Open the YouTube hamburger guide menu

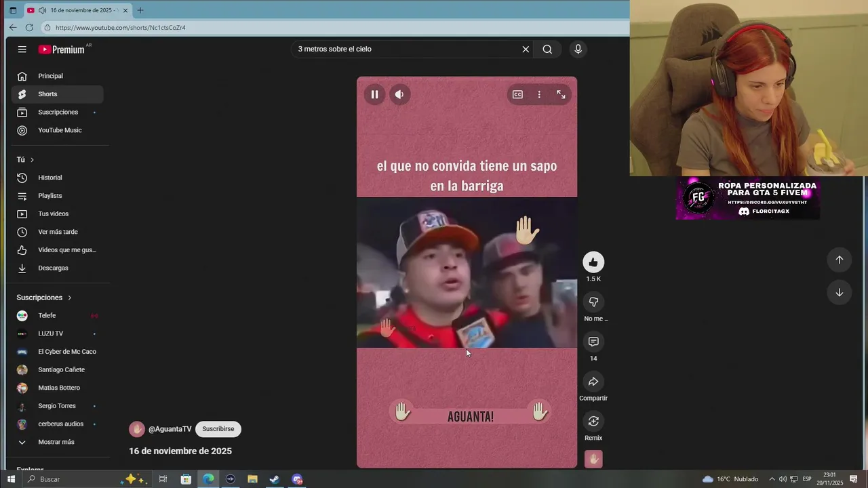click(22, 49)
